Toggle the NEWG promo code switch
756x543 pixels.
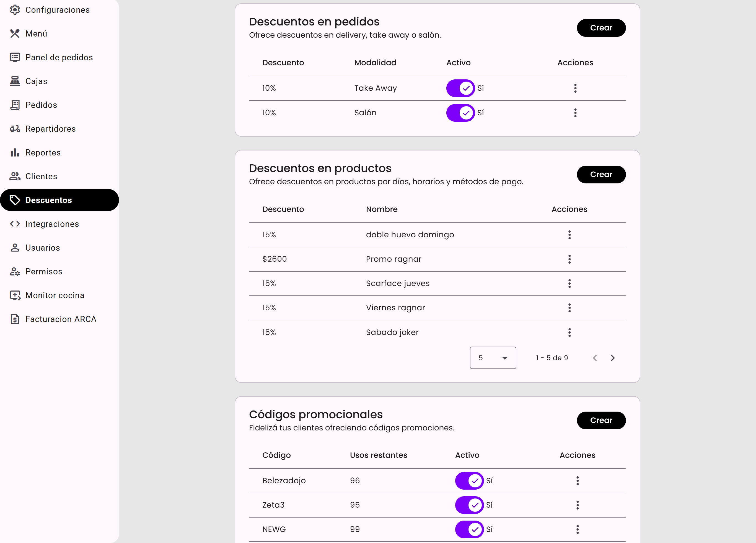point(469,529)
